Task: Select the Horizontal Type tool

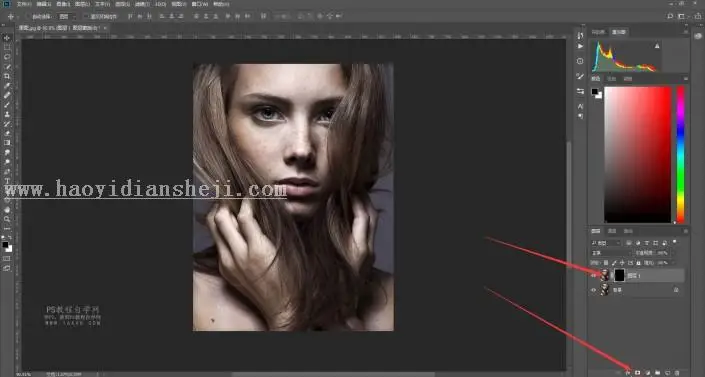Action: (x=7, y=181)
